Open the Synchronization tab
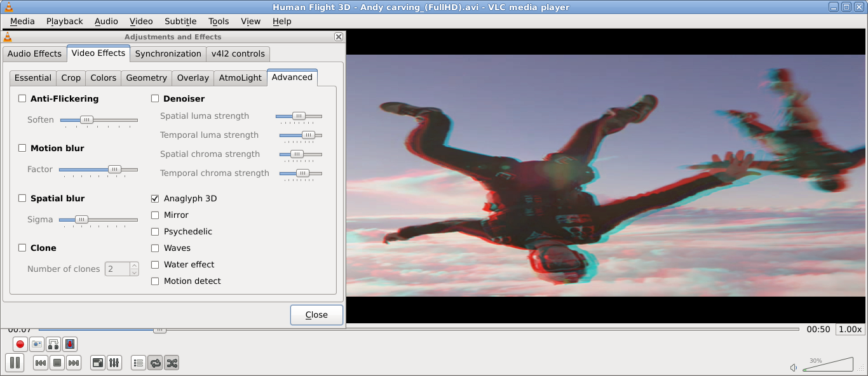Screen dimensions: 868x376 click(x=168, y=53)
